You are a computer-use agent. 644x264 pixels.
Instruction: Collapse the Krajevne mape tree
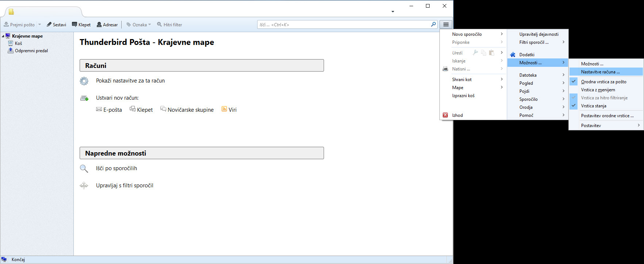pos(3,36)
